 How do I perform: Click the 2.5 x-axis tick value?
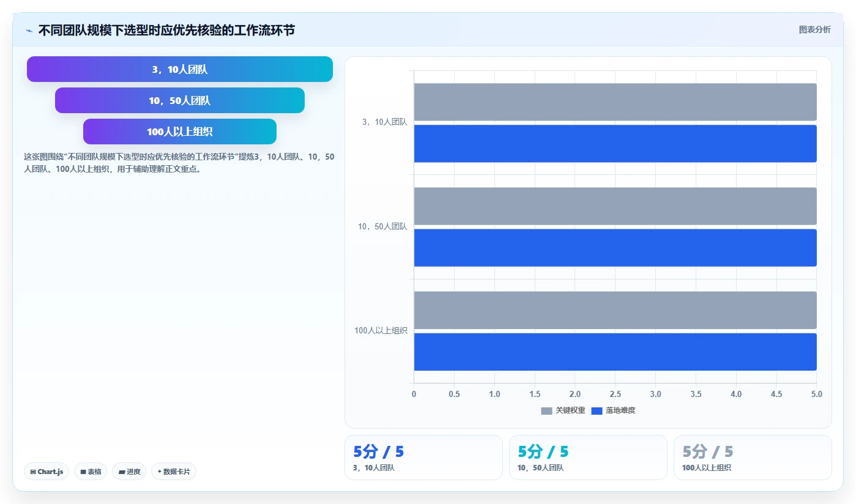tap(615, 394)
